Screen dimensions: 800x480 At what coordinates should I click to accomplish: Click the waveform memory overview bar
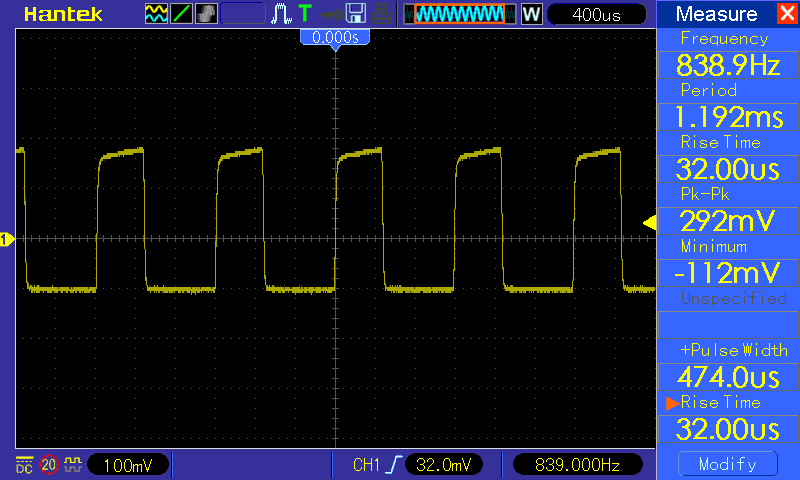(x=460, y=14)
